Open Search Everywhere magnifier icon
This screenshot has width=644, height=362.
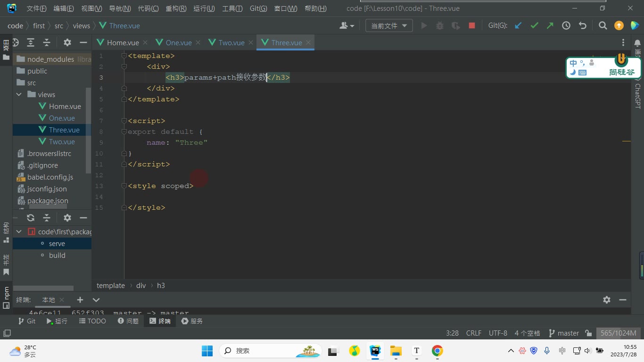tap(603, 26)
